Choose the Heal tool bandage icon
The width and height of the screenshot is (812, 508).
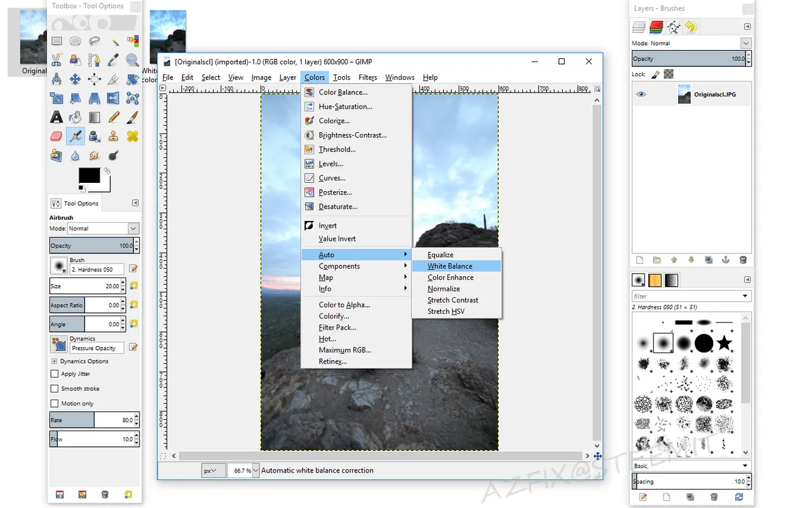click(x=133, y=137)
